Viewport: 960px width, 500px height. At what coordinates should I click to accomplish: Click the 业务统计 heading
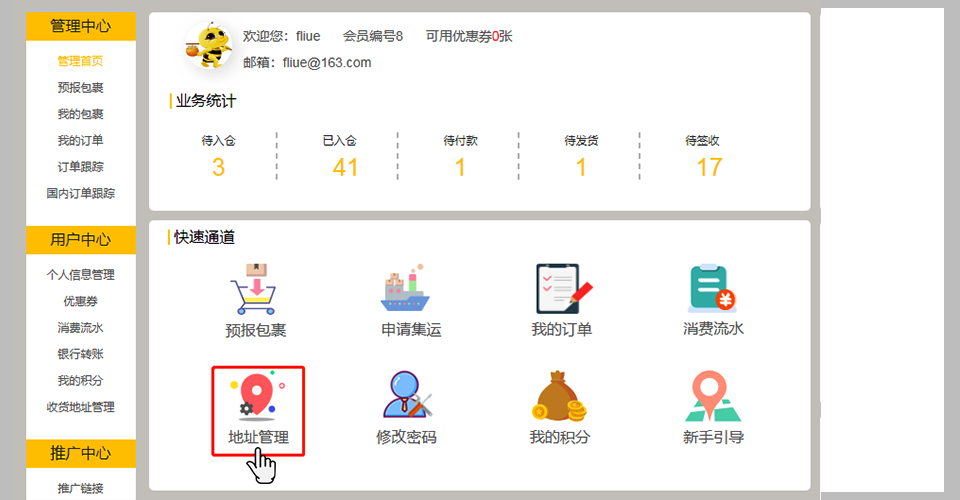(206, 101)
